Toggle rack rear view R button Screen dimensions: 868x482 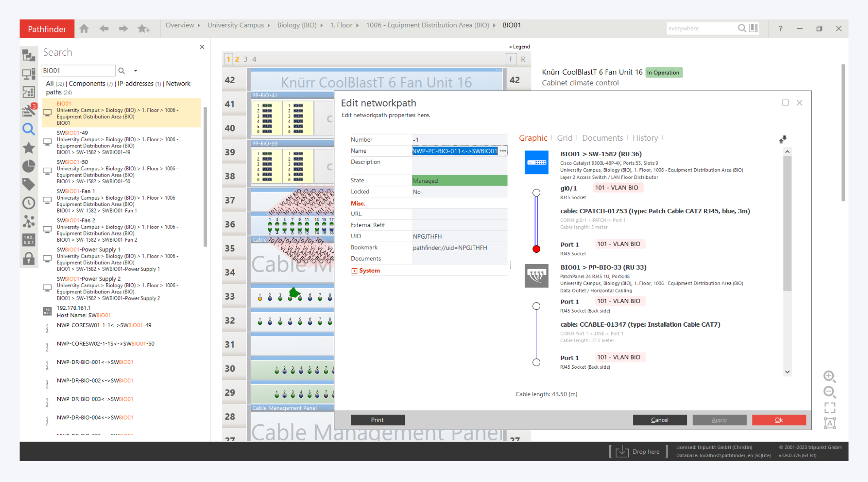523,59
